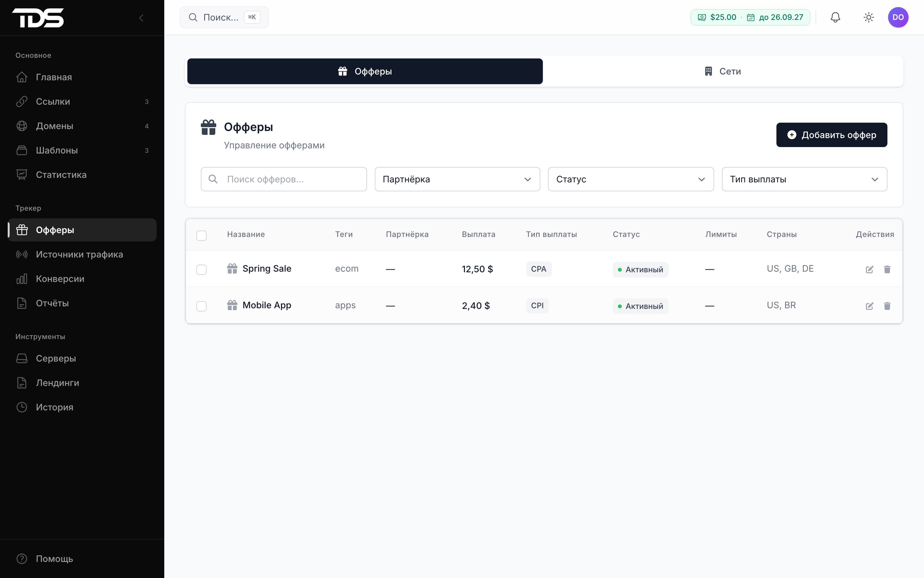Click the Активный status badge for Spring Sale
Image resolution: width=924 pixels, height=578 pixels.
click(640, 269)
